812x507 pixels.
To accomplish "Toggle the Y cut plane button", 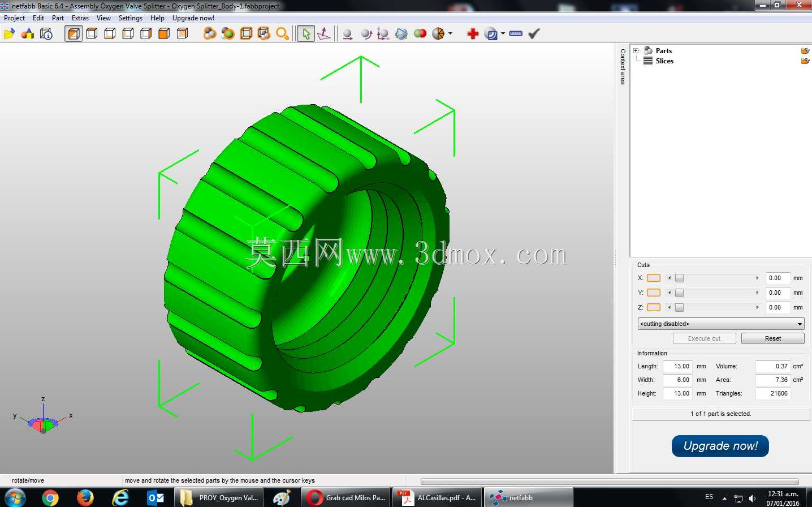I will (x=654, y=293).
